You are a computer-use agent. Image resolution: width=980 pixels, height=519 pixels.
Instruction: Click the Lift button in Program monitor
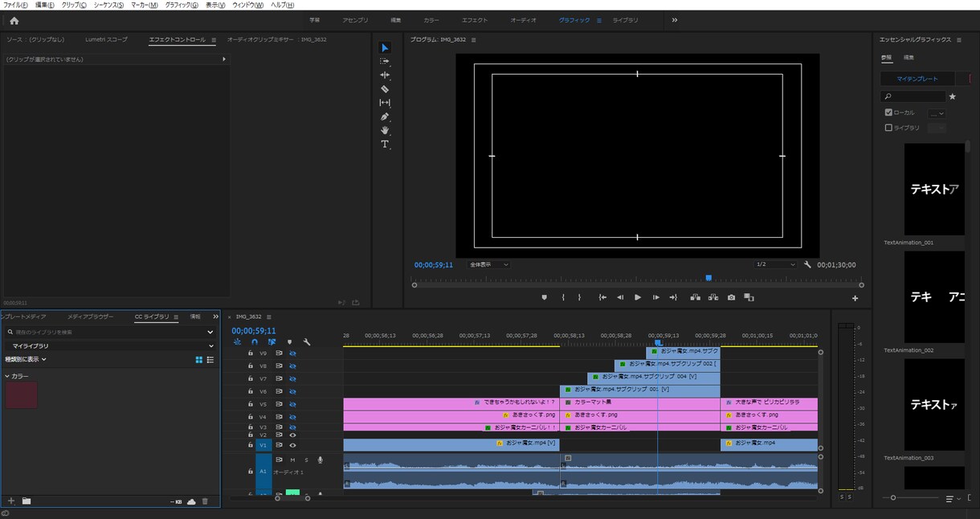click(695, 297)
